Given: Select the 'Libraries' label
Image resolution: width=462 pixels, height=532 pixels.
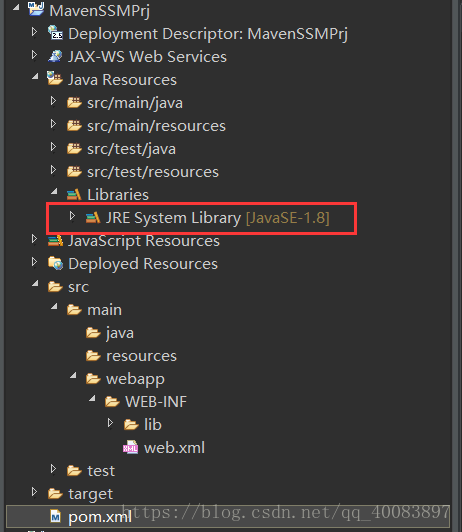Looking at the screenshot, I should tap(118, 195).
